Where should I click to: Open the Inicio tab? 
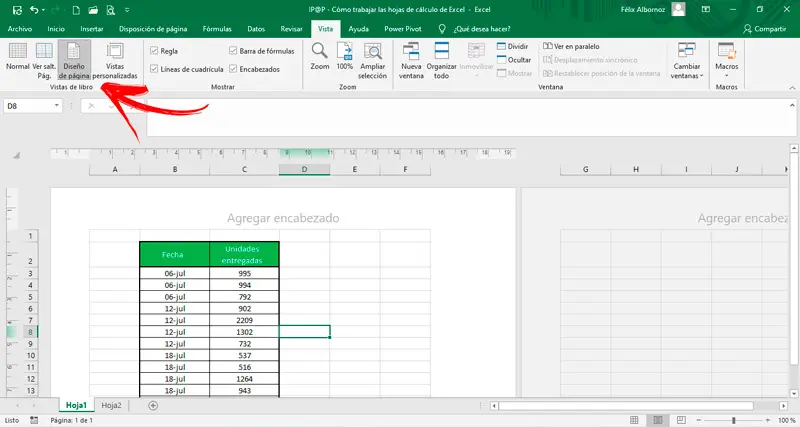pyautogui.click(x=56, y=29)
